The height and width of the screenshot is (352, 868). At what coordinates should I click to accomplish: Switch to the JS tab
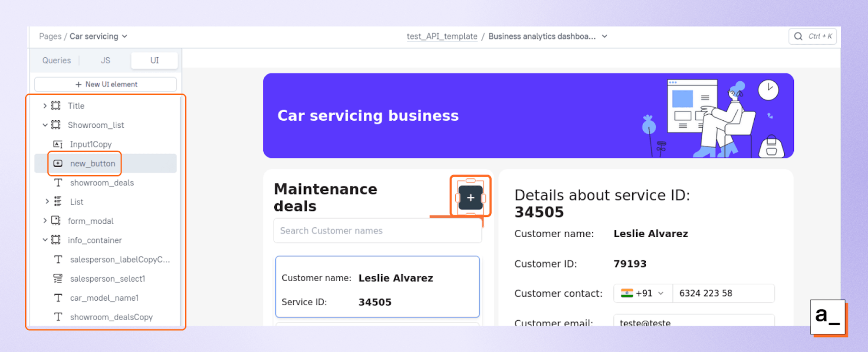(105, 60)
